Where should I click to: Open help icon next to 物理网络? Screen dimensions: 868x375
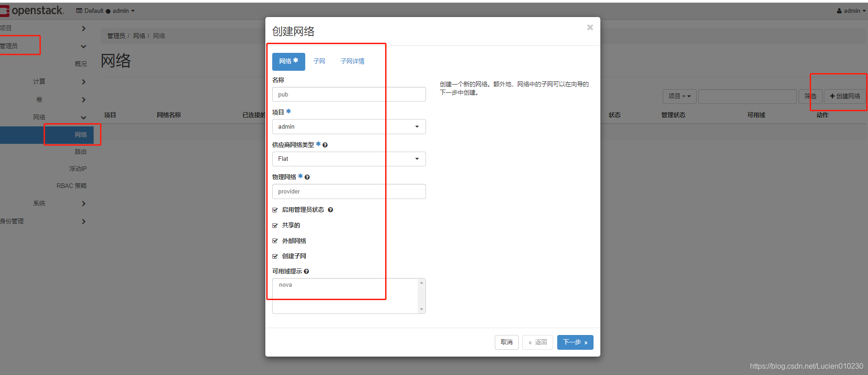(307, 177)
